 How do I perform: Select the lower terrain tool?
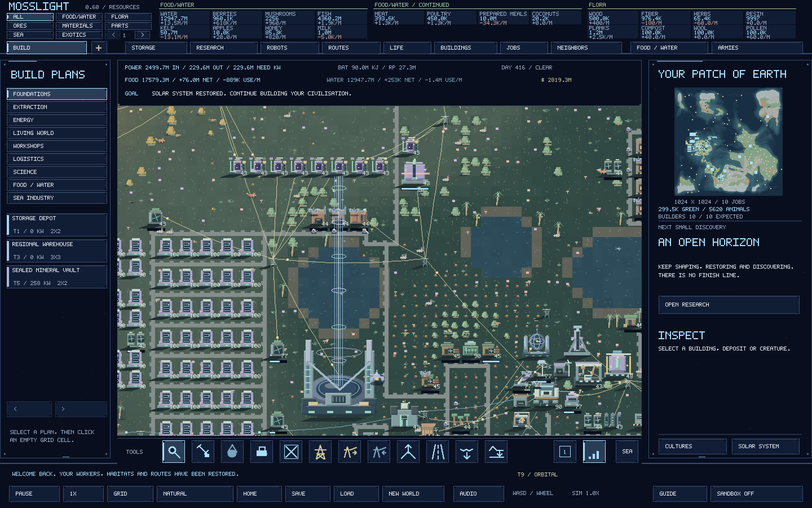(x=467, y=452)
